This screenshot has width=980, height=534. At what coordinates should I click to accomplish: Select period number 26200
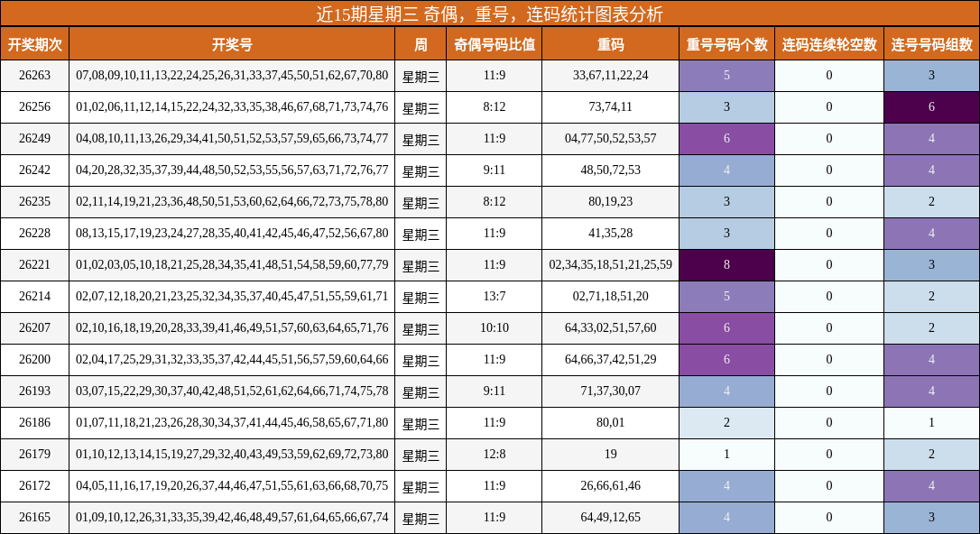(34, 359)
